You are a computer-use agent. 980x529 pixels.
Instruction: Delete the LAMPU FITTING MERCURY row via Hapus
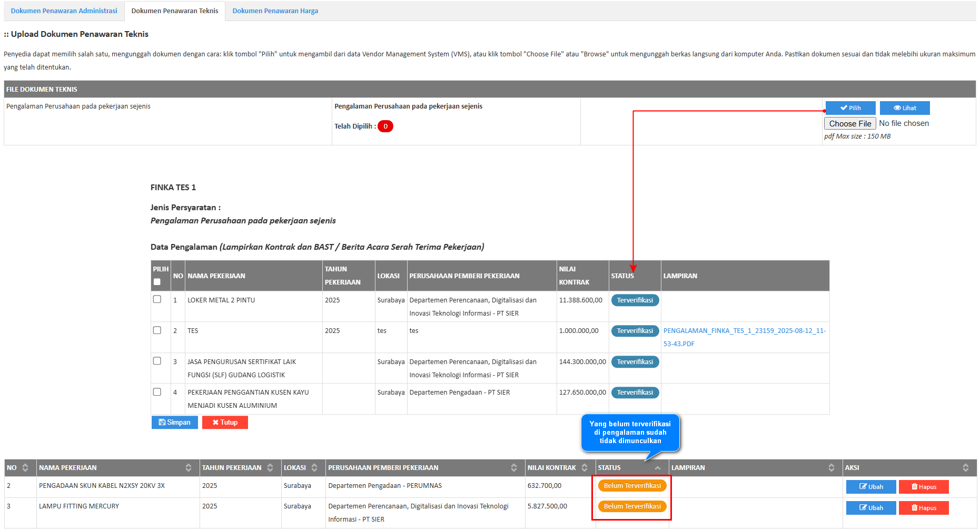tap(923, 508)
